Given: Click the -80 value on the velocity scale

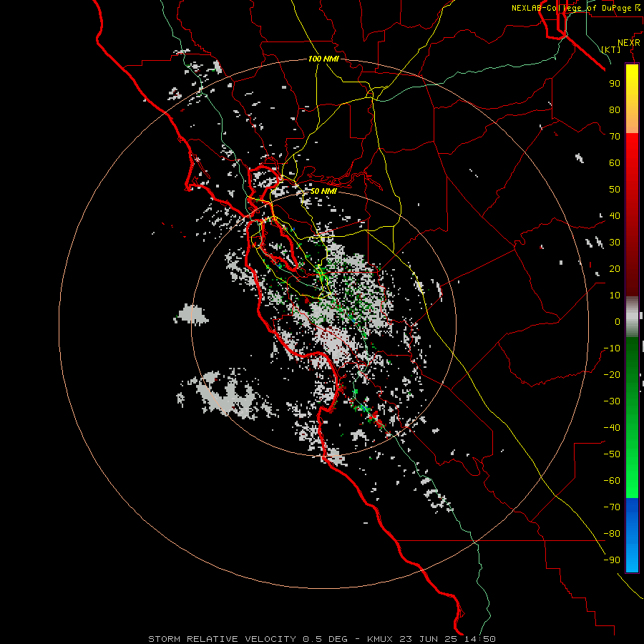Looking at the screenshot, I should coord(612,534).
